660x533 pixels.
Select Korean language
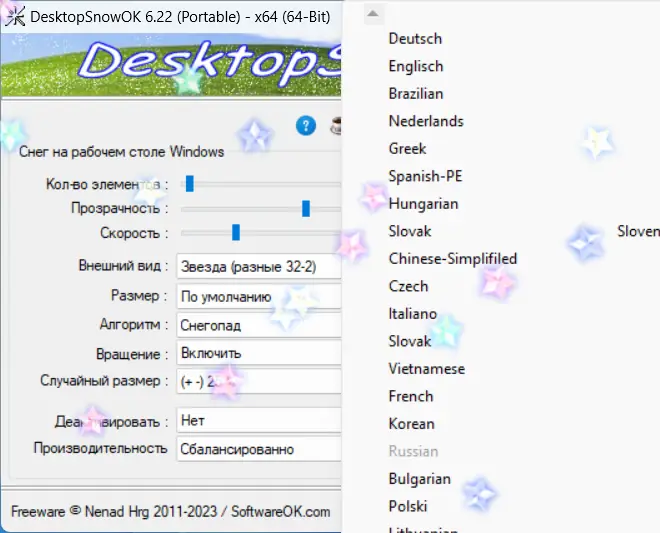tap(411, 424)
